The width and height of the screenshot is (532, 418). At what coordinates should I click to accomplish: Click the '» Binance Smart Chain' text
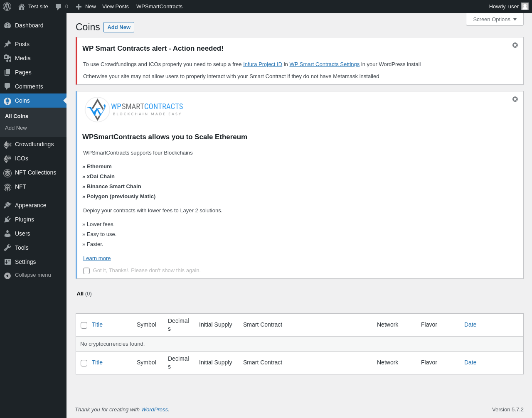112,186
